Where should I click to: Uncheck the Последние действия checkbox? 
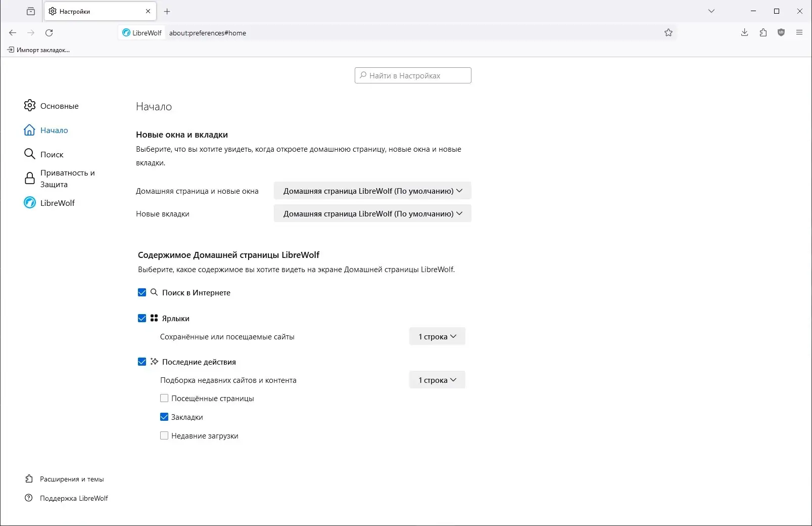coord(142,362)
